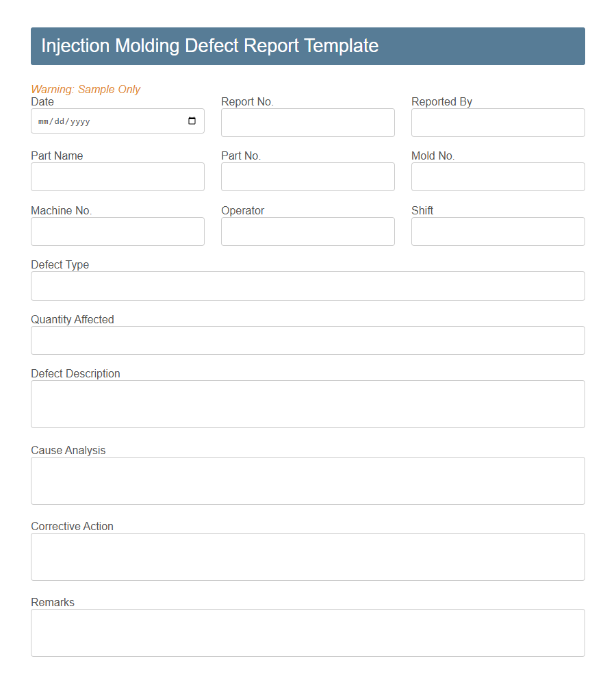The height and width of the screenshot is (687, 616).
Task: Click the Cause Analysis text area
Action: coord(307,480)
